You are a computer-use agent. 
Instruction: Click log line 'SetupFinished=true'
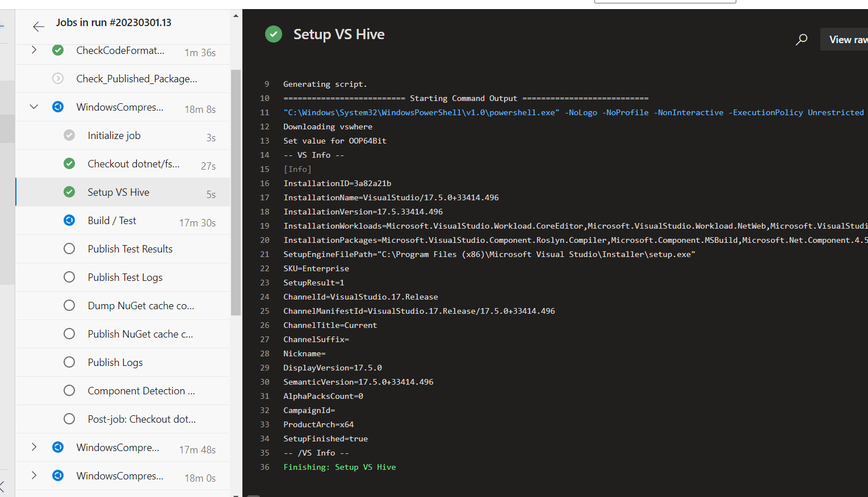tap(326, 439)
